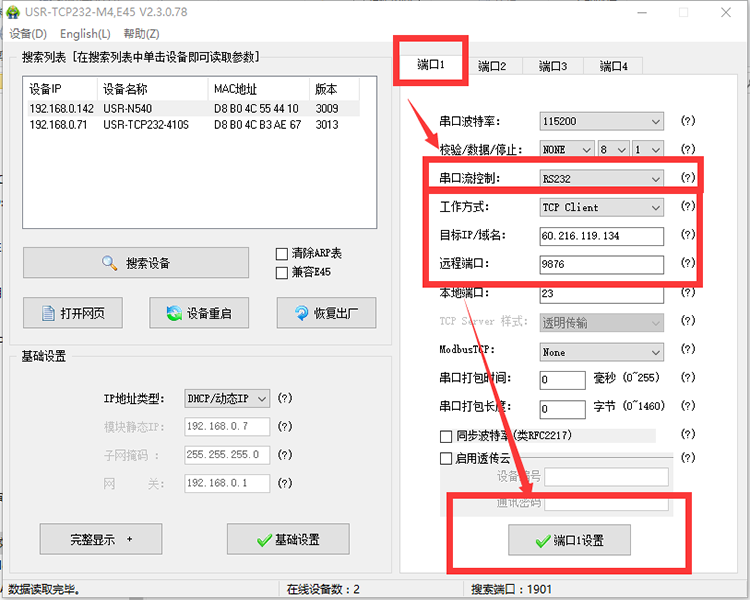
Task: Click the 目标IP/域名 input field
Action: pos(601,236)
